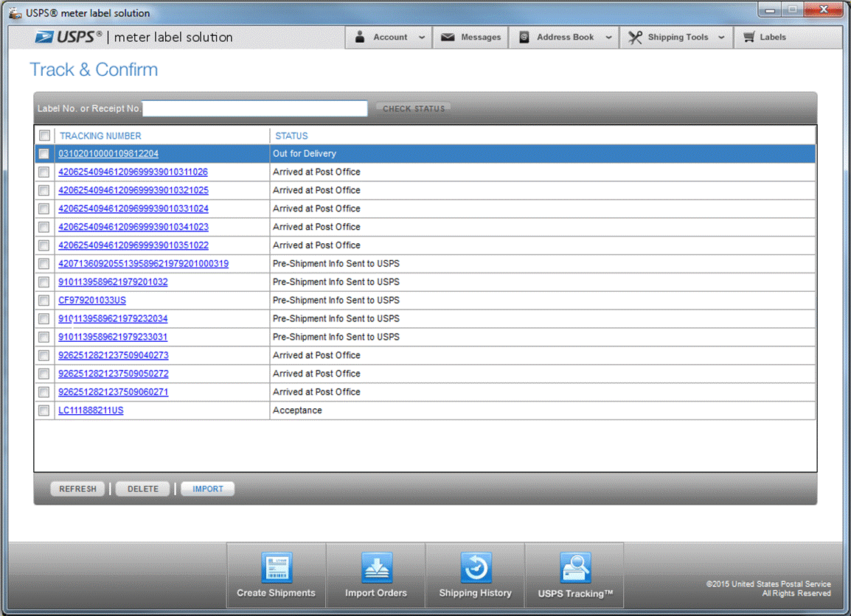Open tracking link 420713609205513958962197920100319
Viewport: 851px width, 616px height.
tap(143, 264)
